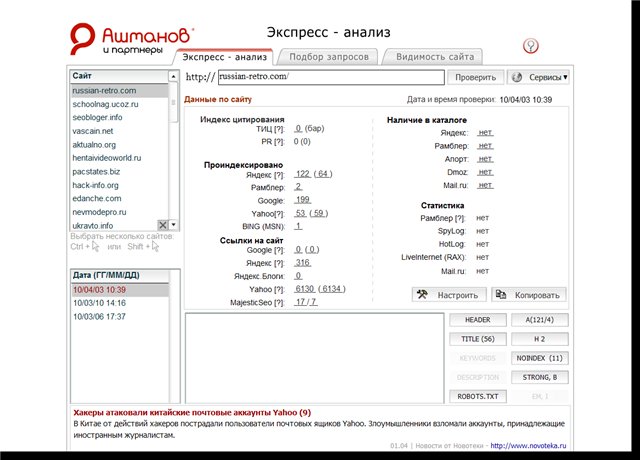The width and height of the screenshot is (640, 460).
Task: Click MajesticSeo value 17/7
Action: coord(306,302)
